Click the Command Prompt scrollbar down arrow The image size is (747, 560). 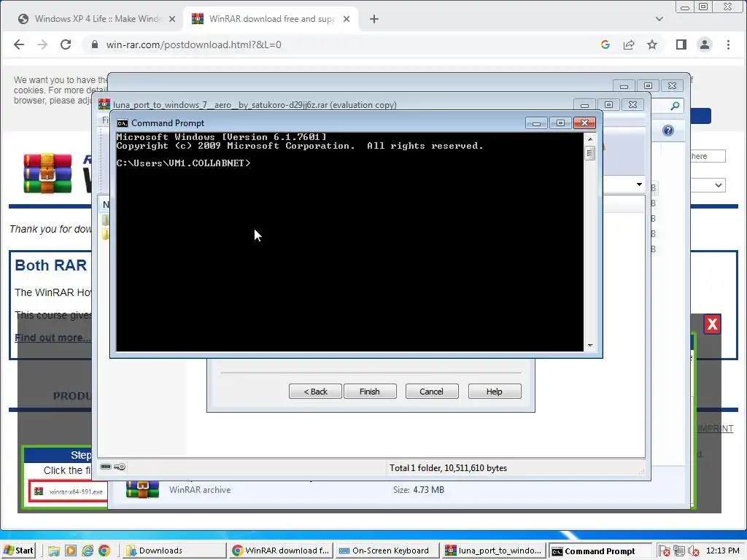[590, 345]
